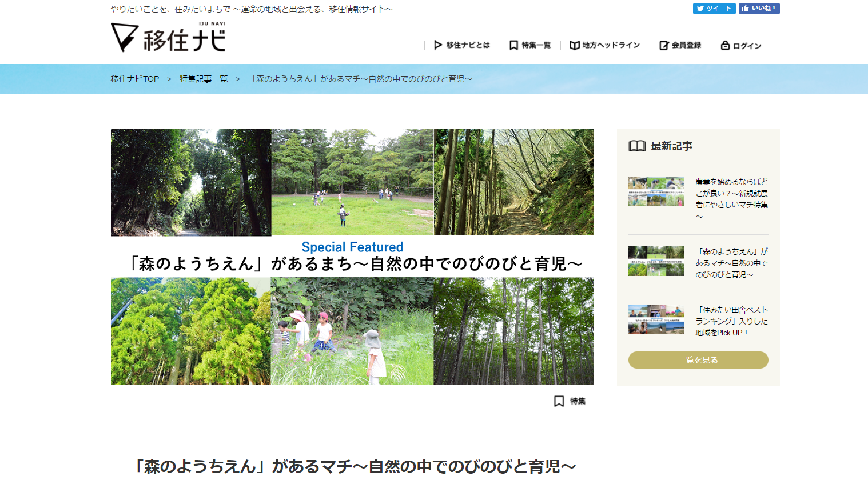
Task: Click the bookmark icon beside 特集一覧
Action: tap(513, 45)
